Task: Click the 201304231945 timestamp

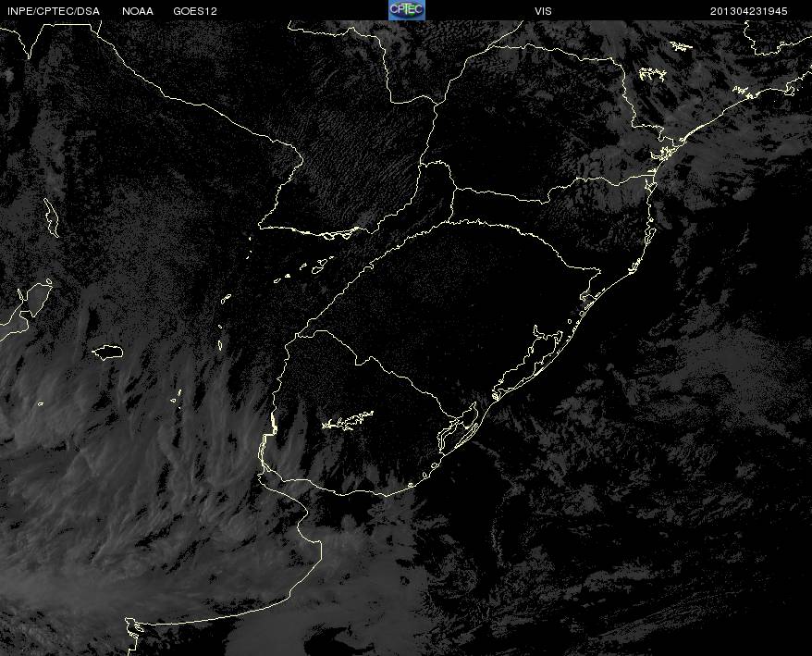Action: tap(749, 11)
